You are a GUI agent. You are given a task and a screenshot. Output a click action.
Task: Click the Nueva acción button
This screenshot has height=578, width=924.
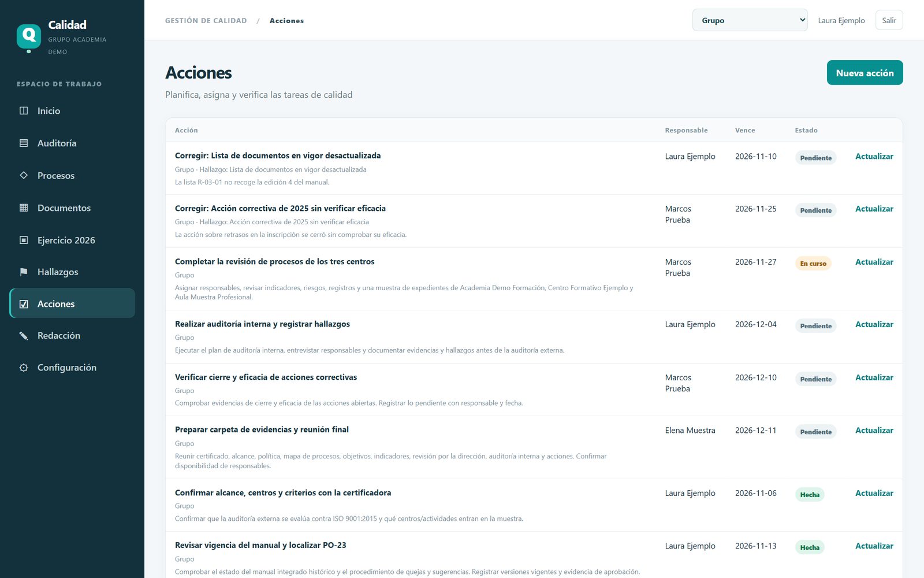coord(865,73)
